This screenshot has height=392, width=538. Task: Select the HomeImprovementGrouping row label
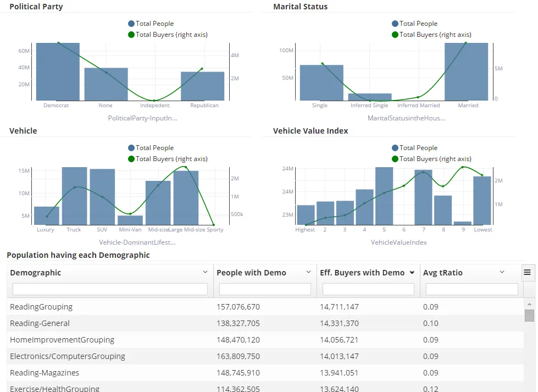click(x=62, y=339)
